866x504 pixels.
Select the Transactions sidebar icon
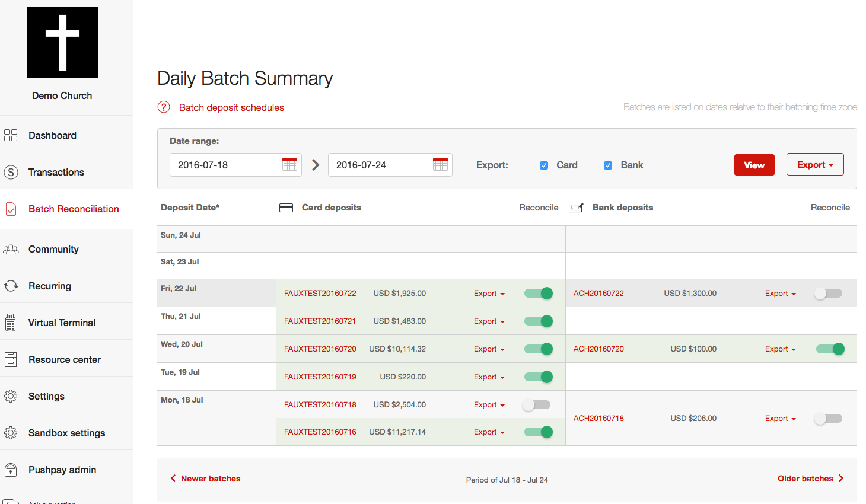point(11,172)
